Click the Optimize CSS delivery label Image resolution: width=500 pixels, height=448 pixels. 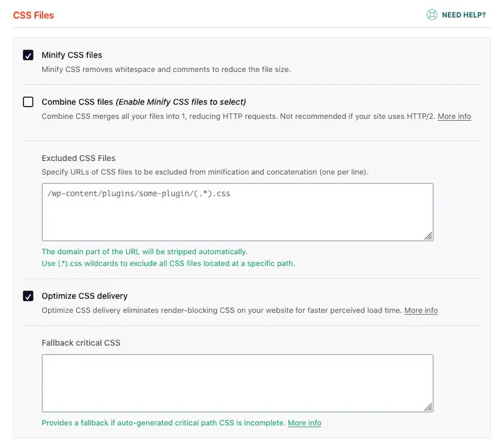point(84,296)
